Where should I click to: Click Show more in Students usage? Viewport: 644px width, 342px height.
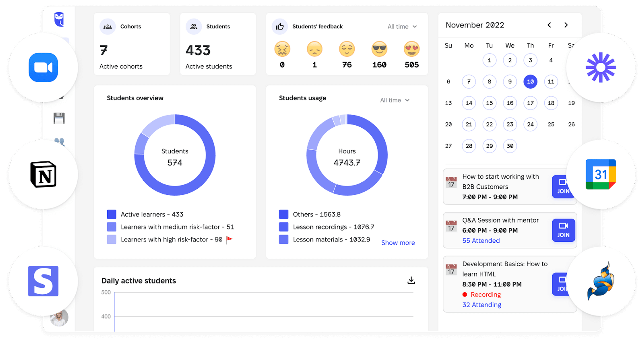(x=398, y=243)
